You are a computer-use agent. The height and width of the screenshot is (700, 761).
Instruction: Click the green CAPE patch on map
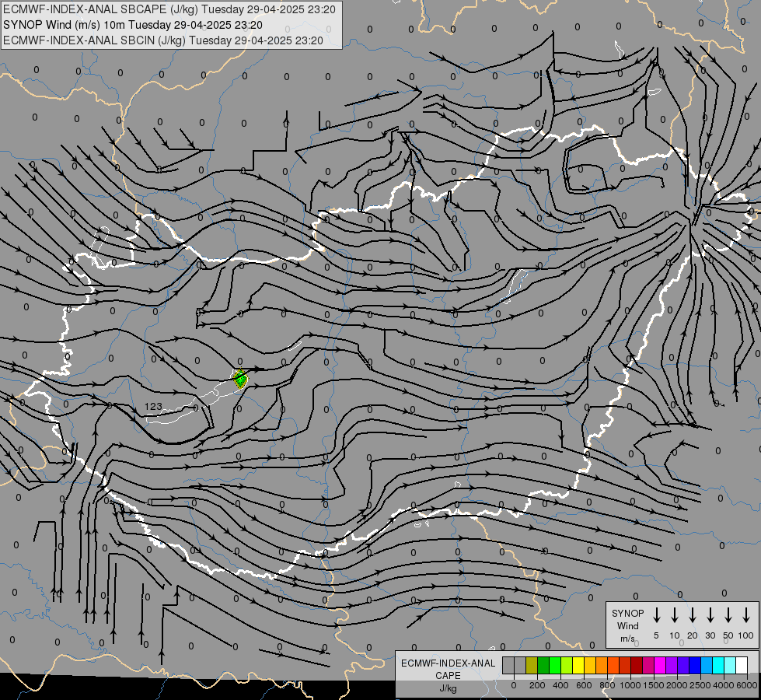coord(240,379)
